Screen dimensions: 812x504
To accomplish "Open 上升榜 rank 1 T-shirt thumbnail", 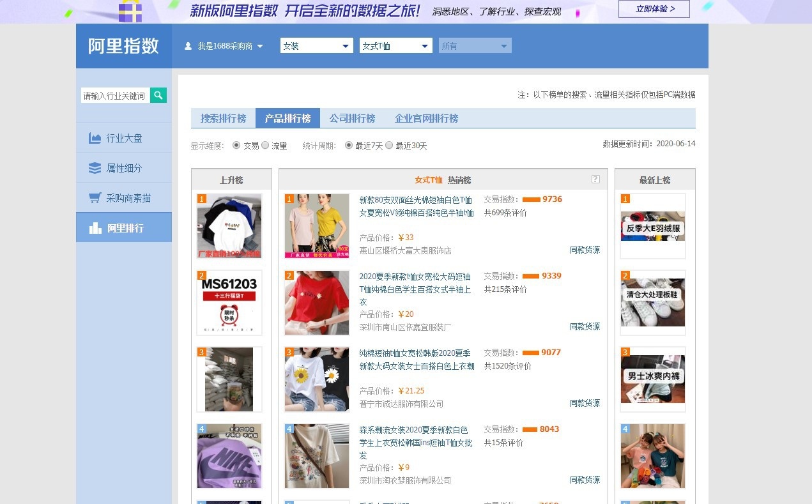I will pos(229,226).
